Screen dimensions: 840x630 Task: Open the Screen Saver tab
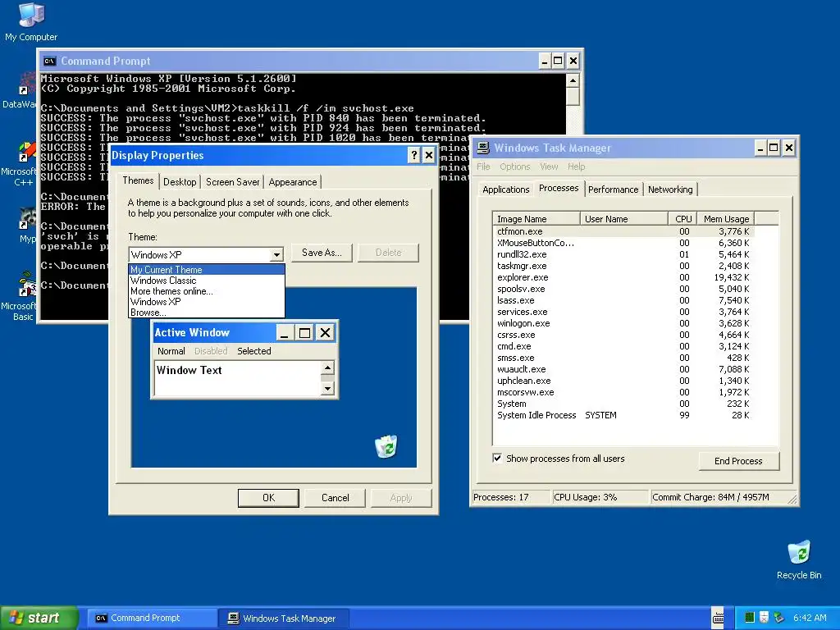pyautogui.click(x=232, y=182)
